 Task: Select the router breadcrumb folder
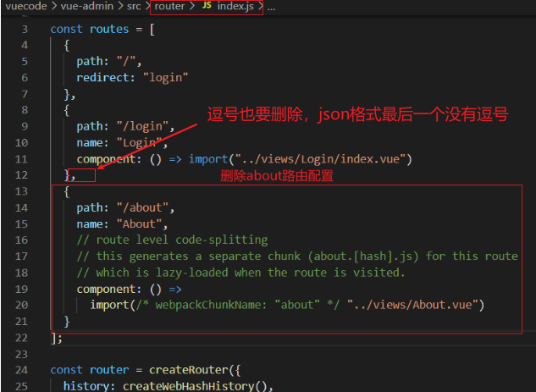pyautogui.click(x=169, y=6)
